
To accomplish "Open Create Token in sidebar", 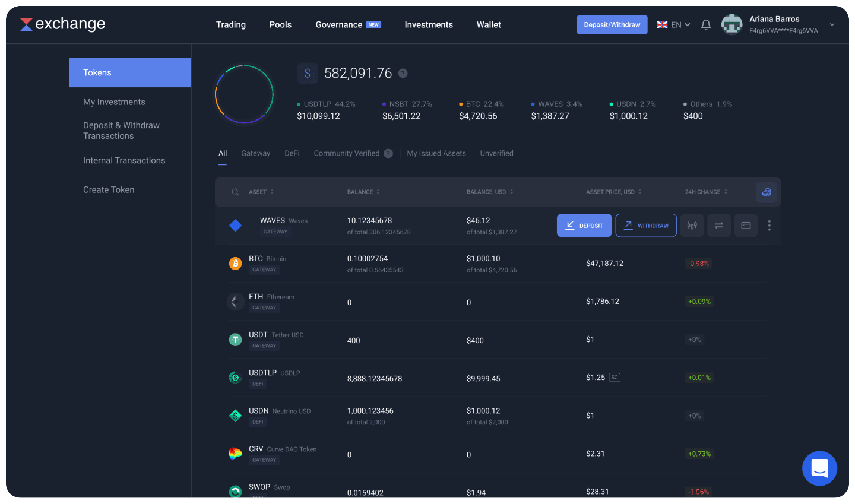I will (109, 190).
